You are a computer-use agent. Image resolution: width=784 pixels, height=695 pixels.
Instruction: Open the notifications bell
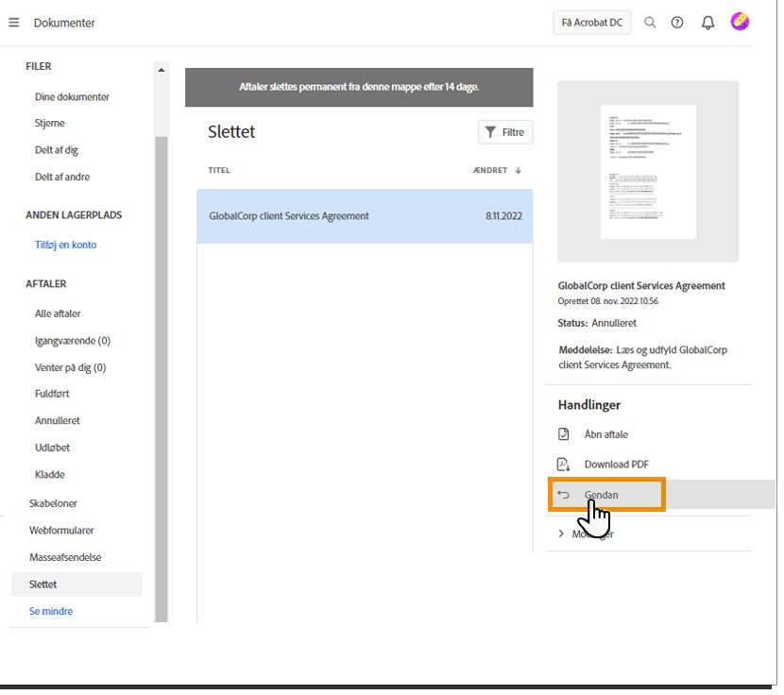coord(708,23)
